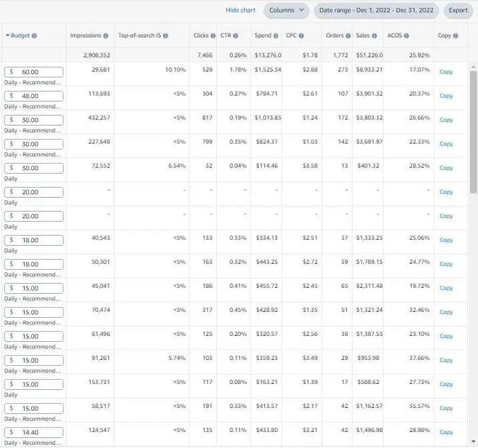
Task: Click the CTR column info icon
Action: pyautogui.click(x=236, y=35)
